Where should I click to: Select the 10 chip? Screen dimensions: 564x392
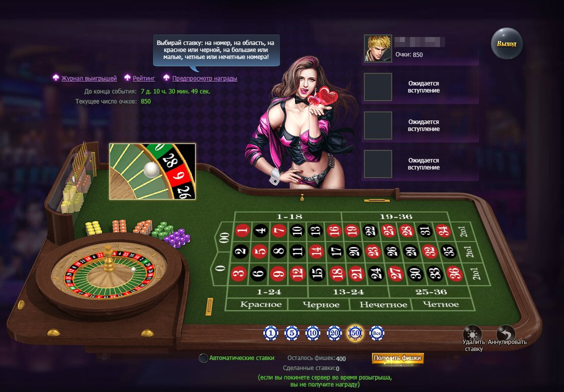point(312,333)
